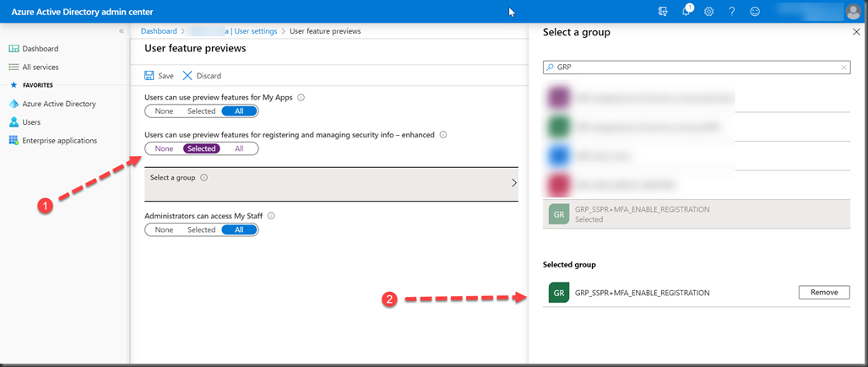Open All services in sidebar
This screenshot has height=367, width=868.
40,67
